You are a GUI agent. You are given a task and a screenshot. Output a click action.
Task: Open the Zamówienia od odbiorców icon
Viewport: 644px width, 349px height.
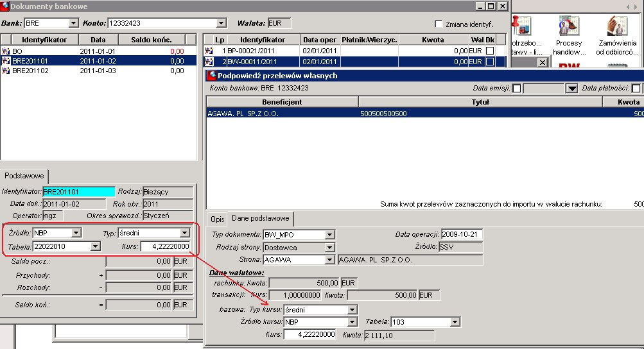coord(617,36)
